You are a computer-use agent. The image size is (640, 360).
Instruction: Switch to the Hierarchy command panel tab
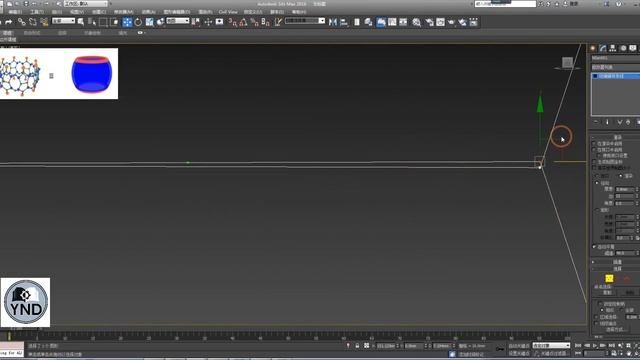tap(613, 48)
